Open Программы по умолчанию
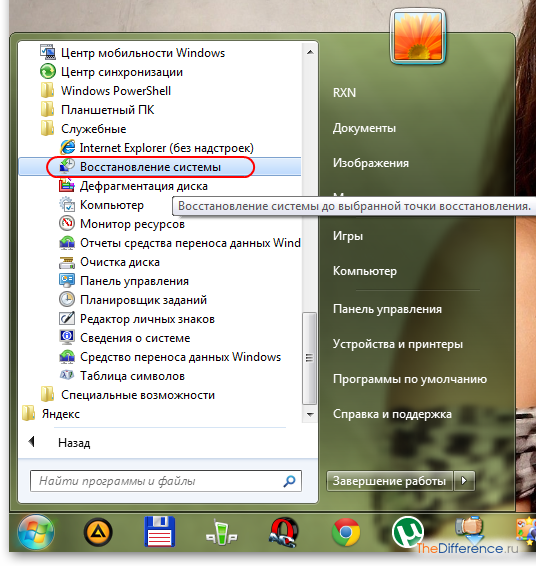Screen dimensions: 536x566 pyautogui.click(x=410, y=379)
